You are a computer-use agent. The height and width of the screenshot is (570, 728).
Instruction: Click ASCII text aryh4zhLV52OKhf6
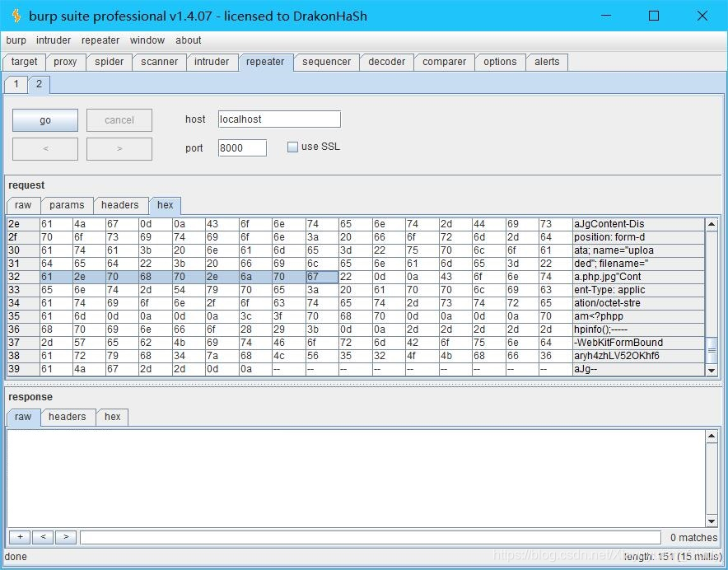(617, 356)
